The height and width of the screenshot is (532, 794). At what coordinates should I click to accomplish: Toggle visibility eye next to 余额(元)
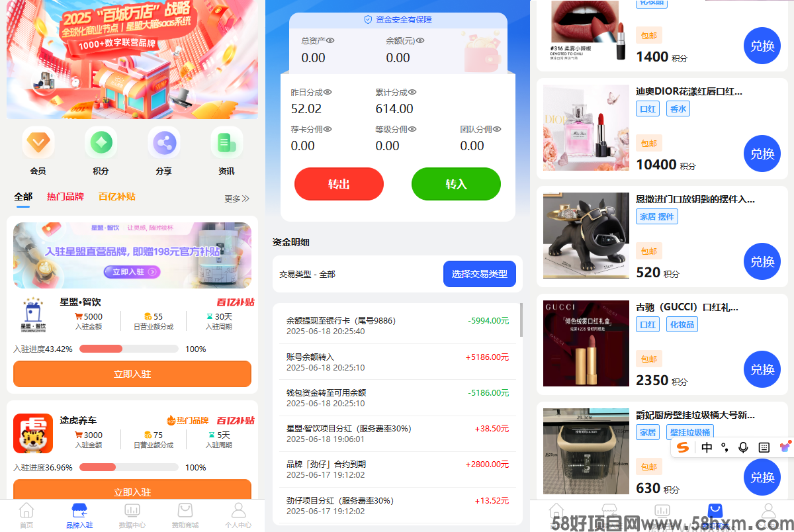[419, 41]
